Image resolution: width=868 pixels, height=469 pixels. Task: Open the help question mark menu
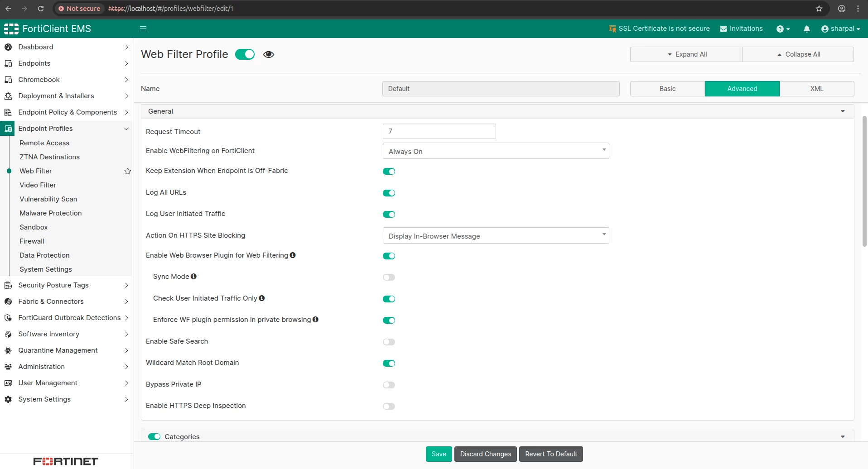(x=783, y=29)
